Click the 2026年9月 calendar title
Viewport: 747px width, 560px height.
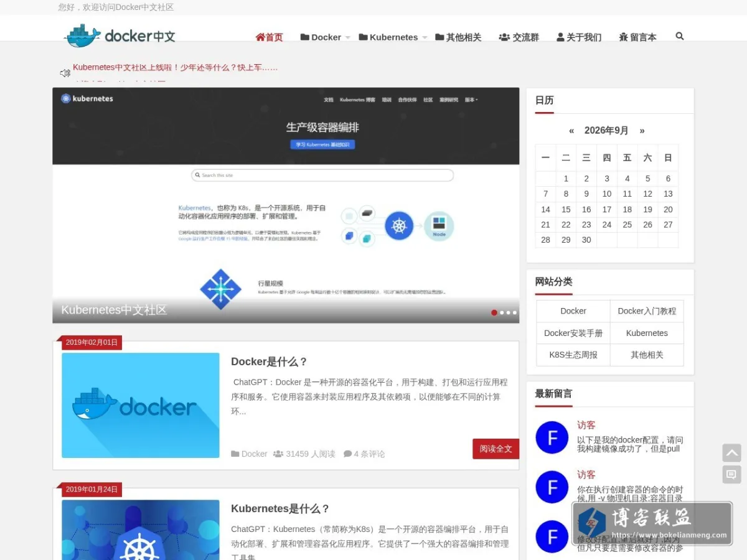606,131
